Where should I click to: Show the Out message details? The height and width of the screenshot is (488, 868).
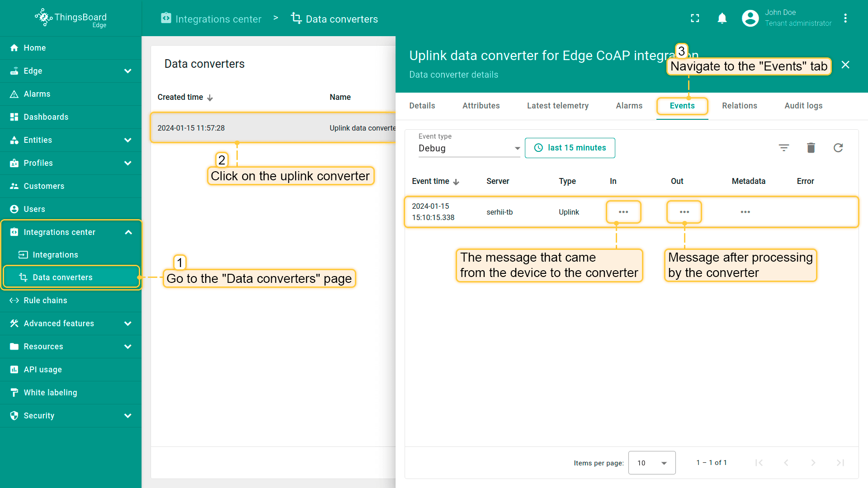(x=684, y=212)
